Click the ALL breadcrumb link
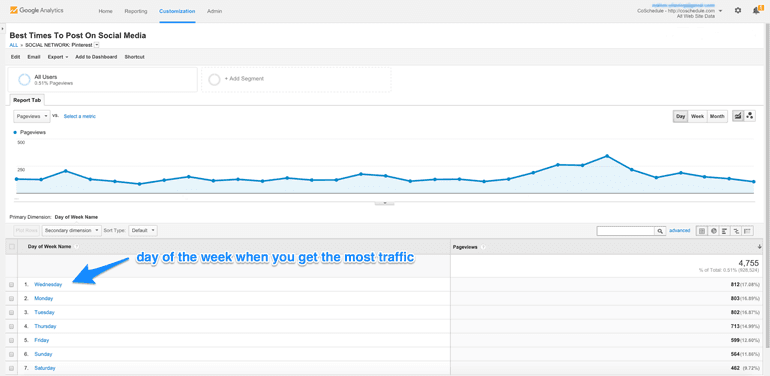 13,45
